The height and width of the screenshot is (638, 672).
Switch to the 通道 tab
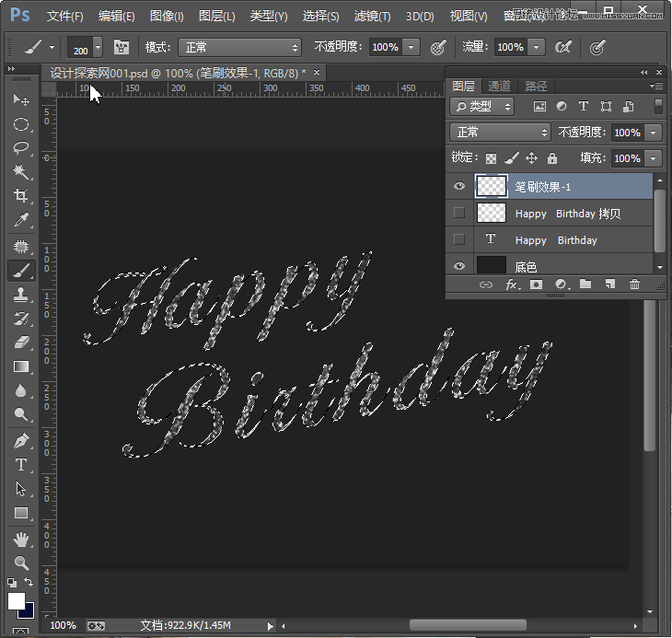tap(499, 87)
